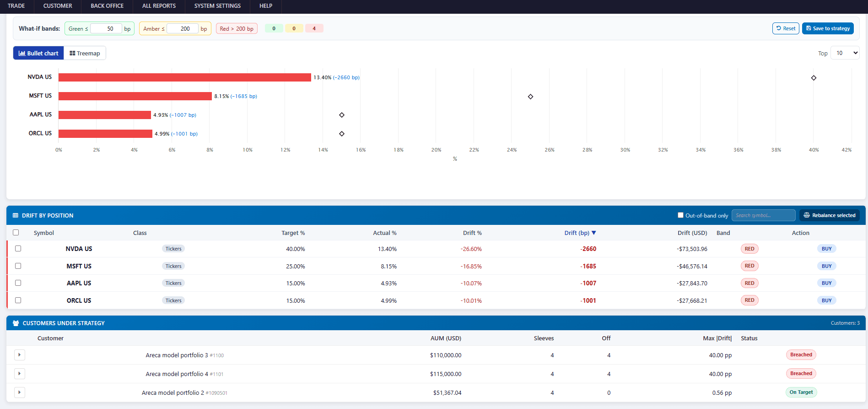Click BUY action for AAPL US

pyautogui.click(x=826, y=283)
